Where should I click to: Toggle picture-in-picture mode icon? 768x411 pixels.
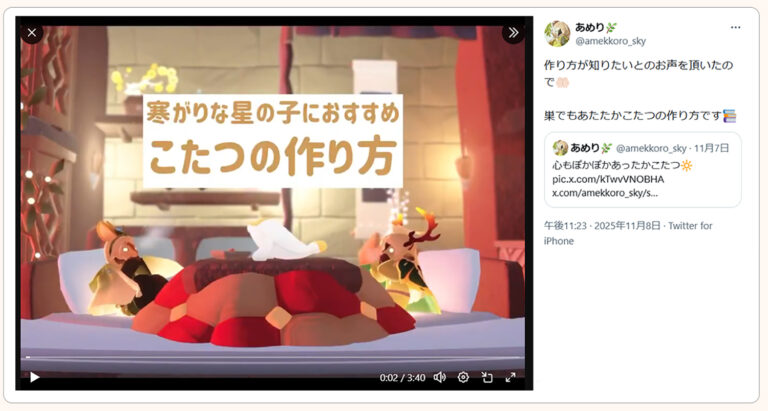click(487, 377)
